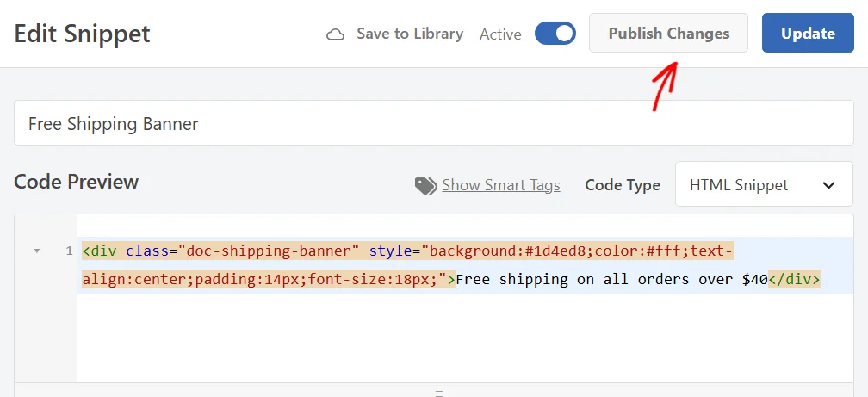The height and width of the screenshot is (397, 868).
Task: Collapse code line 1 fold arrow
Action: point(37,251)
